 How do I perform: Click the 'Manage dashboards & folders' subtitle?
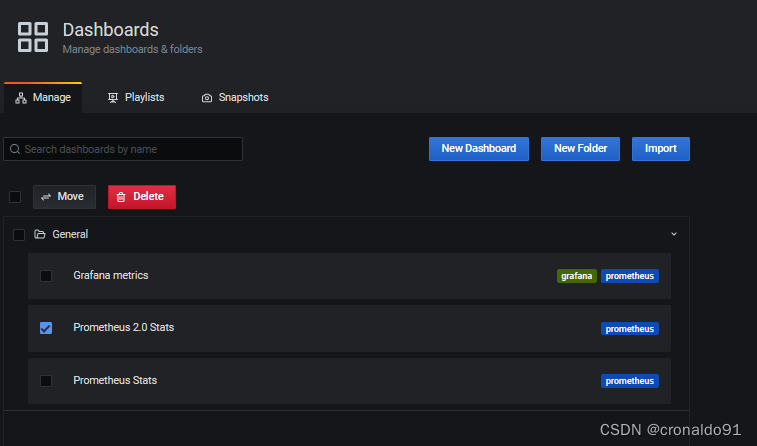[x=132, y=49]
